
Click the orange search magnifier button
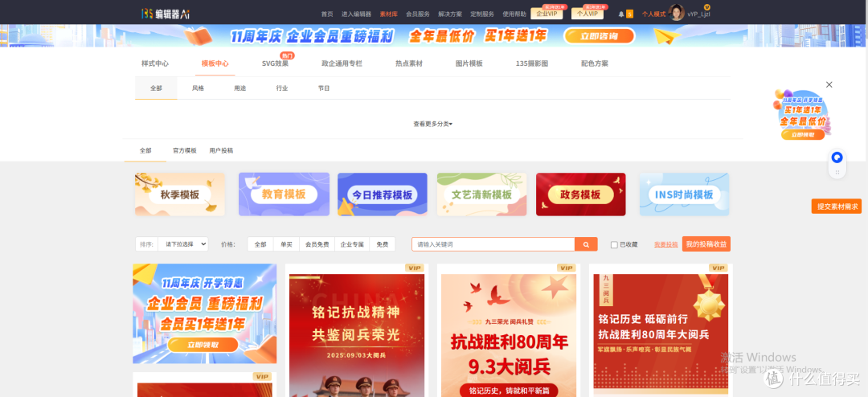click(x=586, y=244)
